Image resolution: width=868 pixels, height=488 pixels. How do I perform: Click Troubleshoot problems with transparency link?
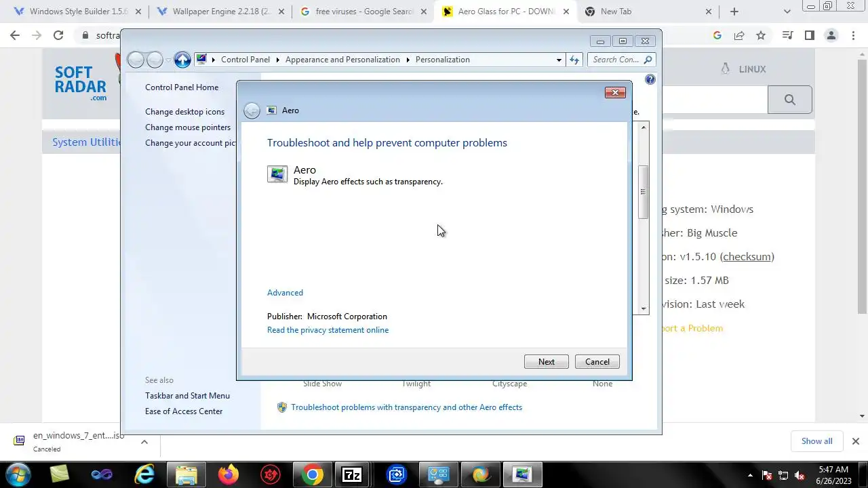click(407, 407)
